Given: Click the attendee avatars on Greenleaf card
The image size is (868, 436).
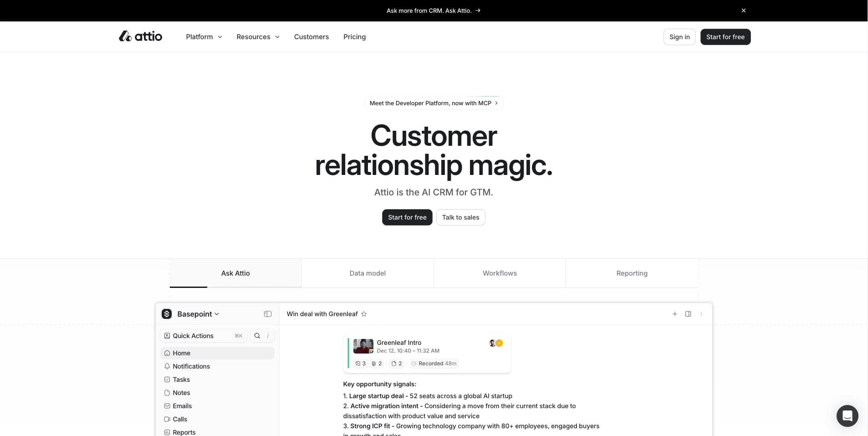Looking at the screenshot, I should point(495,343).
